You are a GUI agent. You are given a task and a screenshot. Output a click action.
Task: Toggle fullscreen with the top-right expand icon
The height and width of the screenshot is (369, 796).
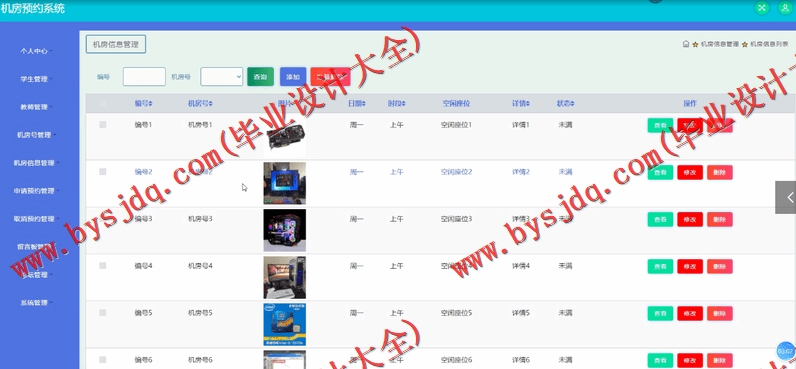762,8
